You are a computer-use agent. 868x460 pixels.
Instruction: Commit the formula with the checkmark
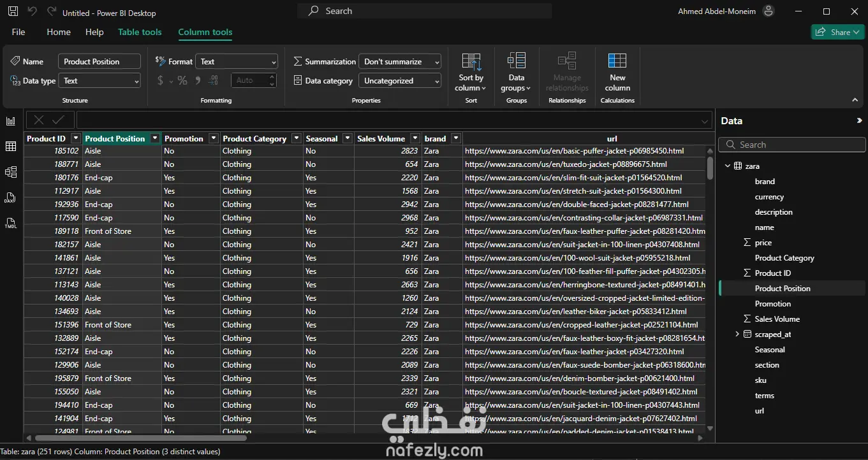pyautogui.click(x=59, y=120)
